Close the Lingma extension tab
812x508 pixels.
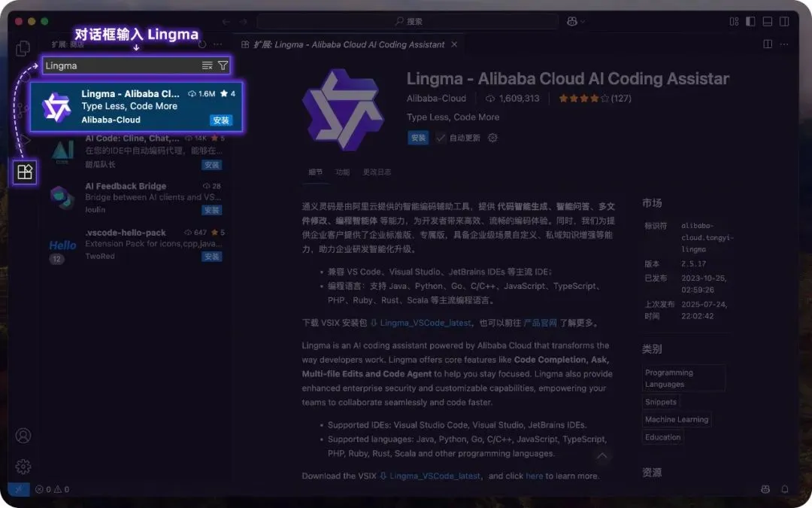pyautogui.click(x=454, y=44)
